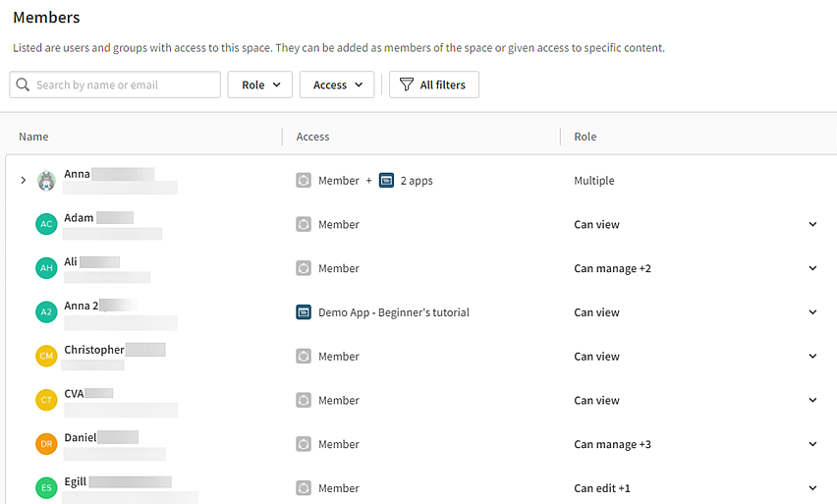The image size is (837, 504).
Task: Click the Role column header
Action: tap(586, 137)
